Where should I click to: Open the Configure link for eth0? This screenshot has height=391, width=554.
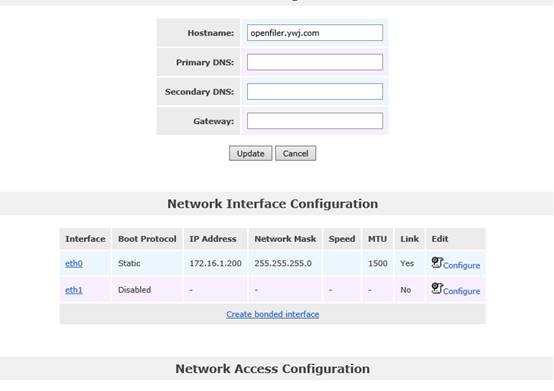(x=461, y=265)
